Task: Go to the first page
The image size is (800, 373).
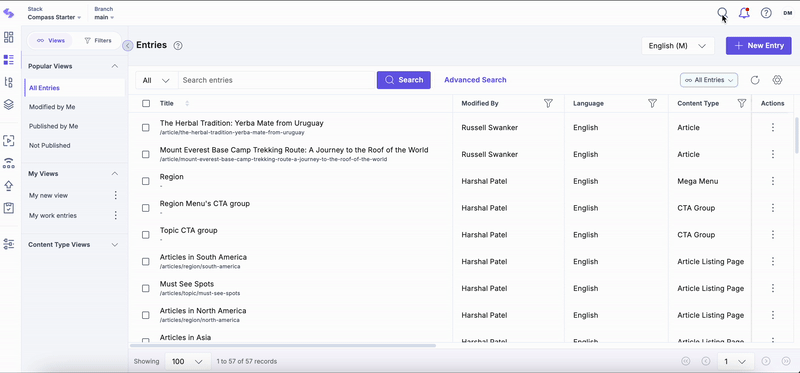Action: pyautogui.click(x=685, y=361)
